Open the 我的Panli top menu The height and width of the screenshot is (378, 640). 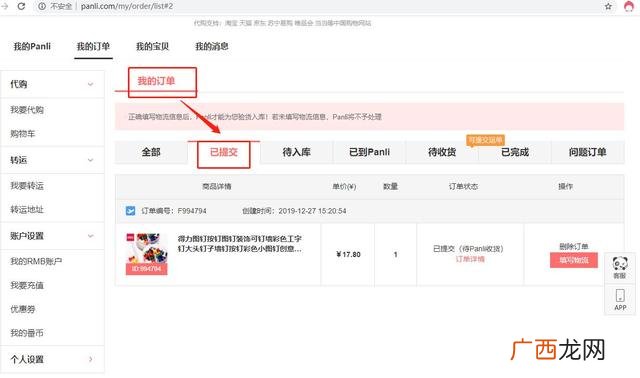pyautogui.click(x=32, y=47)
